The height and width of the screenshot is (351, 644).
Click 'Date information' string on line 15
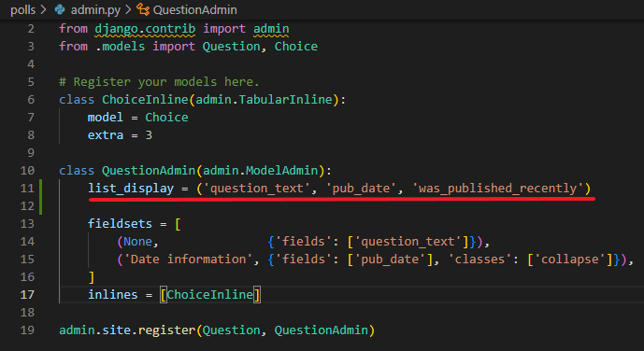click(188, 260)
